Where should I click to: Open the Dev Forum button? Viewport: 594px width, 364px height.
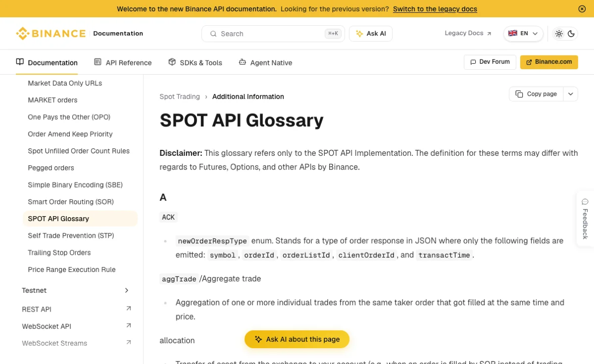pos(490,62)
